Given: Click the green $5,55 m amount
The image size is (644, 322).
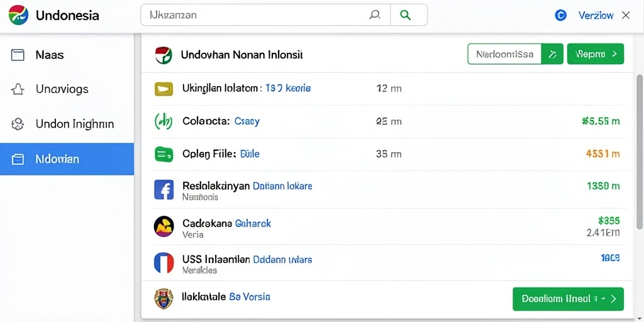Looking at the screenshot, I should pyautogui.click(x=601, y=121).
